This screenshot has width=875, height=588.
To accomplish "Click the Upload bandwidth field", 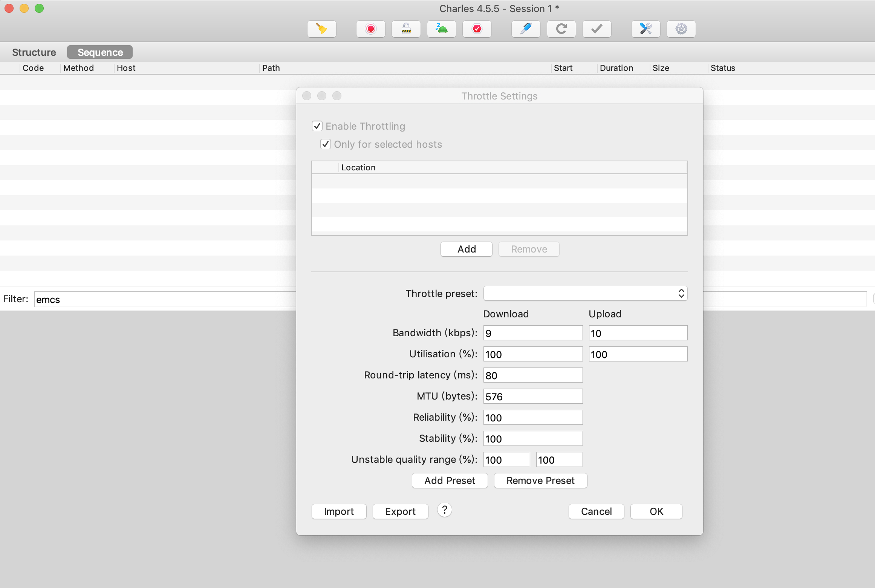I will click(638, 333).
